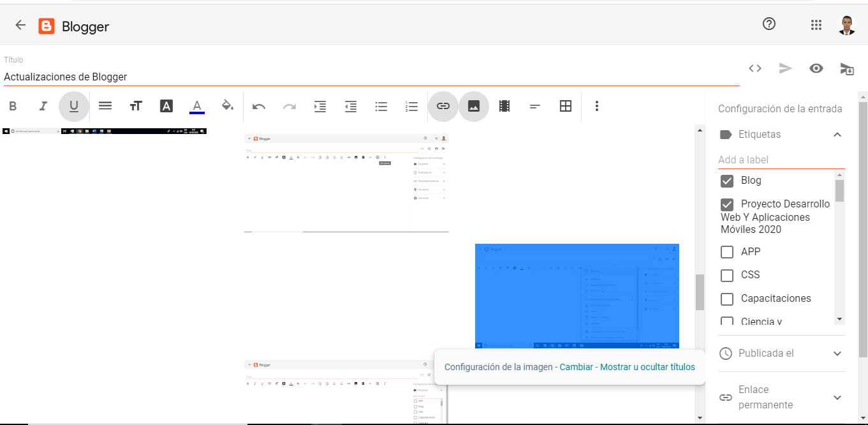Check the Ciencia y label checkbox
Viewport: 868px width, 425px height.
727,322
